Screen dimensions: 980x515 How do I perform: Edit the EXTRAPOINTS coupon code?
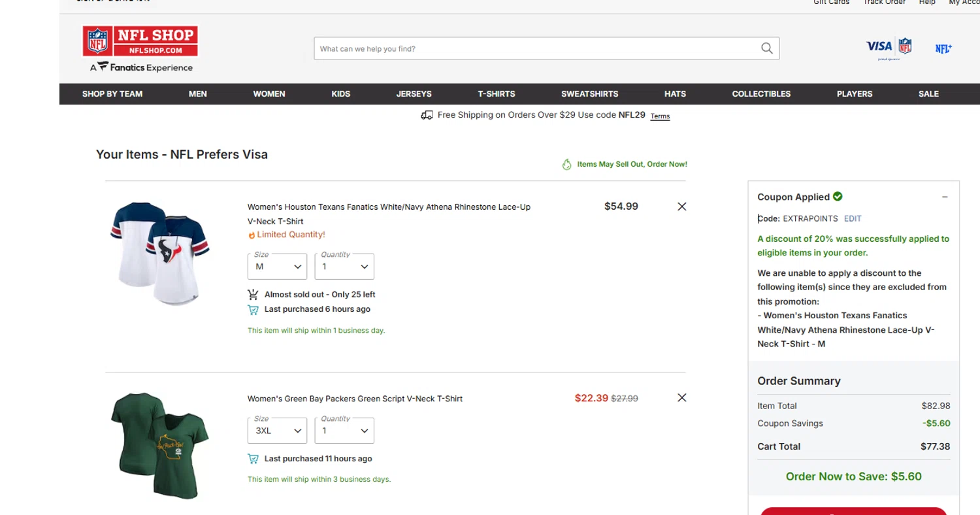pos(853,218)
